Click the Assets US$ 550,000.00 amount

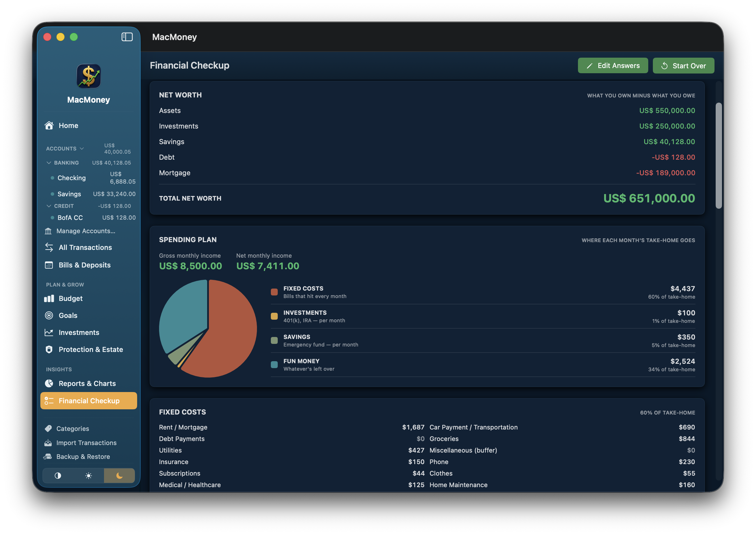[x=667, y=110]
